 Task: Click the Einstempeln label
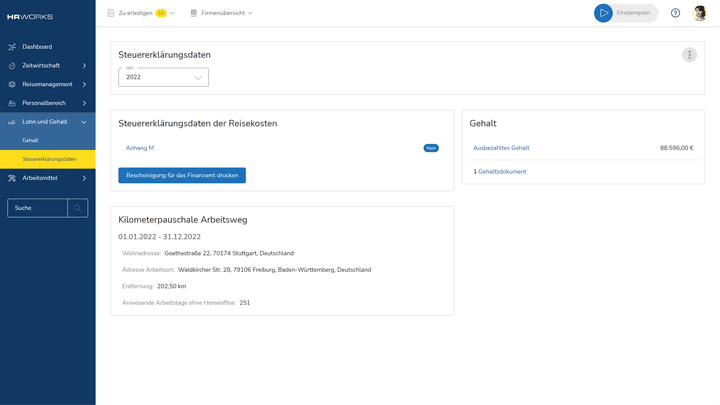point(633,13)
